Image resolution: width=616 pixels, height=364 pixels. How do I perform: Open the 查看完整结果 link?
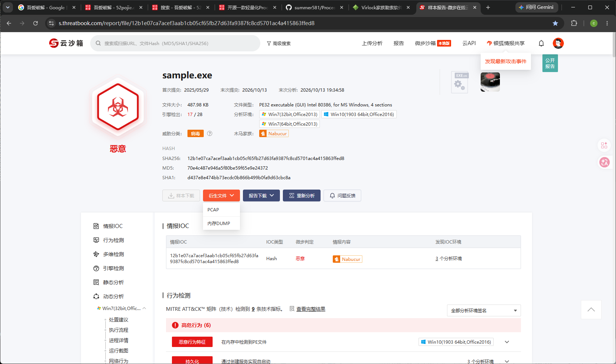pos(311,309)
